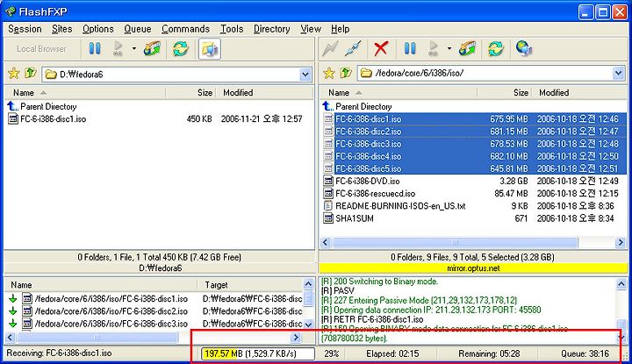Open the dropdown arrow beside local play button
Viewport: 632px width, 364px height.
tap(133, 49)
